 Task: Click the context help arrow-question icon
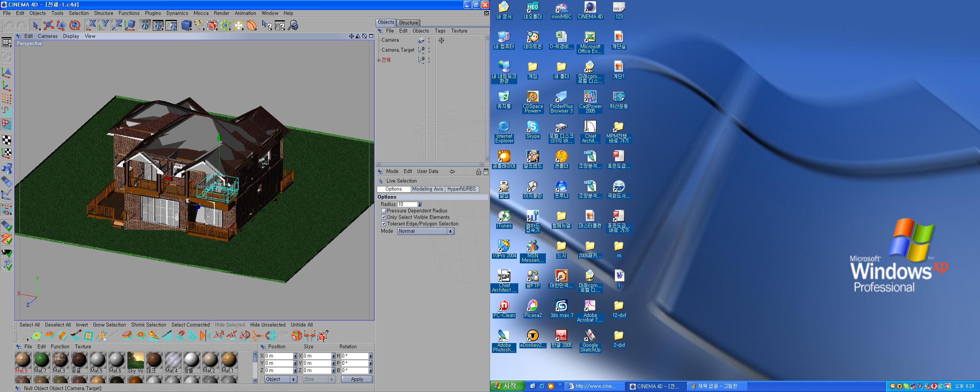267,26
